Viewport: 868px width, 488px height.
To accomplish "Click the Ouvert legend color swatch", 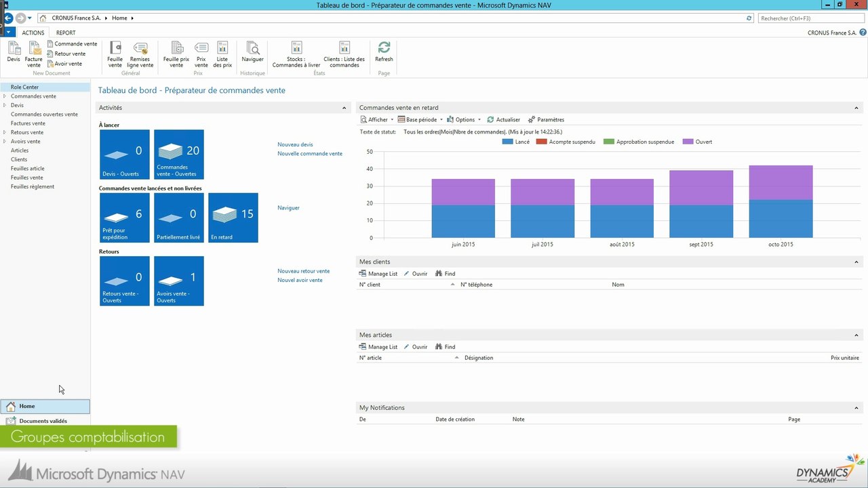I will coord(688,142).
